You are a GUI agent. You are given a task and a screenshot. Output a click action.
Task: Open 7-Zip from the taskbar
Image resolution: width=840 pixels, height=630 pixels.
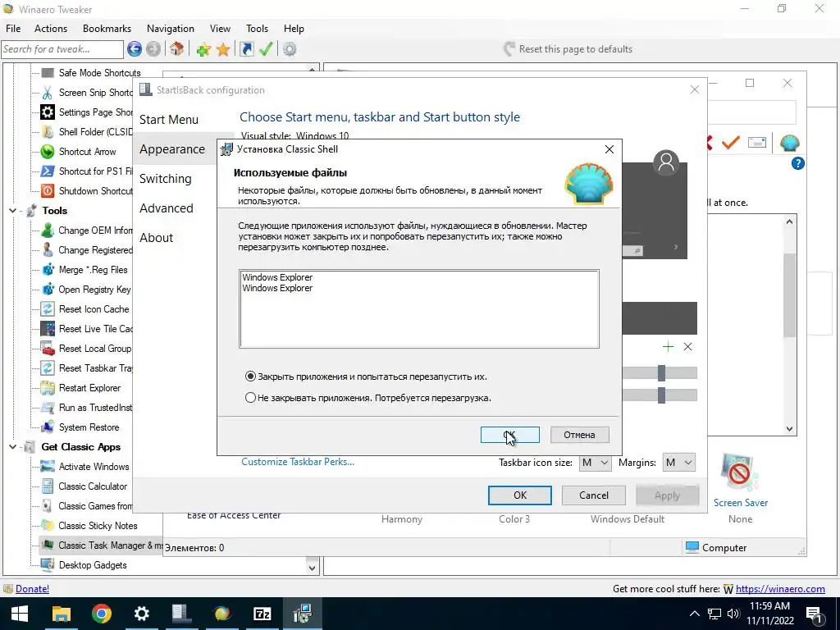pyautogui.click(x=262, y=614)
